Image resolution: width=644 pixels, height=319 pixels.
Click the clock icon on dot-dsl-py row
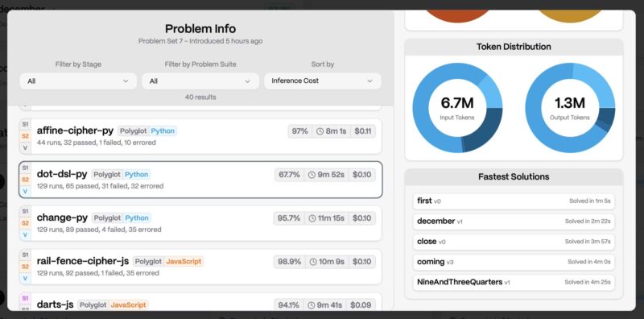tap(312, 175)
